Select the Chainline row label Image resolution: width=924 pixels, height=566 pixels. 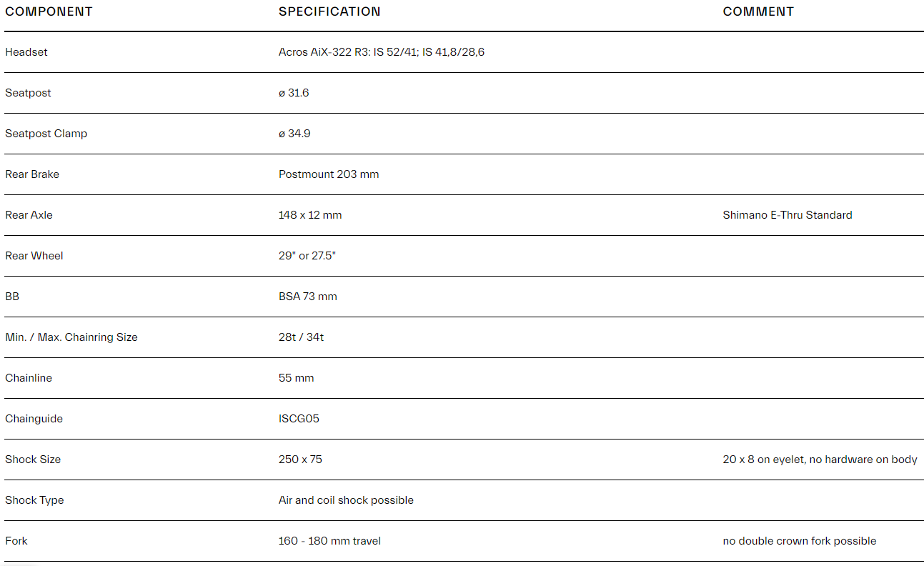coord(29,378)
